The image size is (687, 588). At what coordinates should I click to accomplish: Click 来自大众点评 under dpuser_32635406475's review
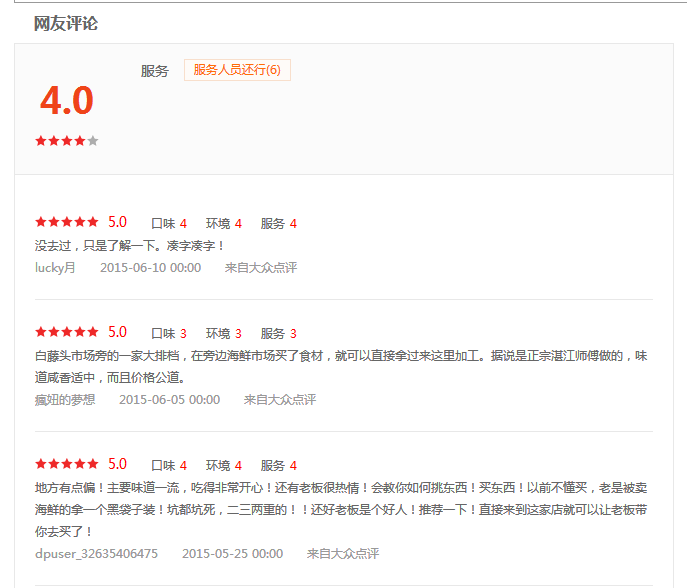tap(343, 554)
